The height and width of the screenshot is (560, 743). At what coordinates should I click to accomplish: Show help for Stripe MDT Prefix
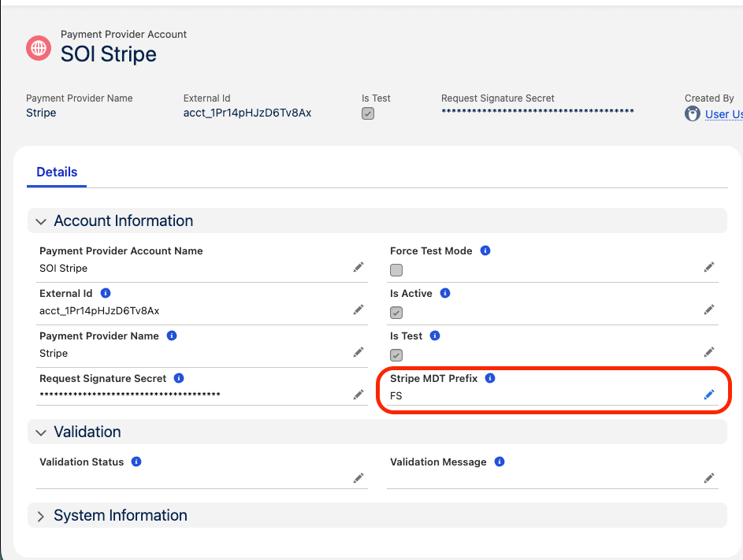point(490,378)
